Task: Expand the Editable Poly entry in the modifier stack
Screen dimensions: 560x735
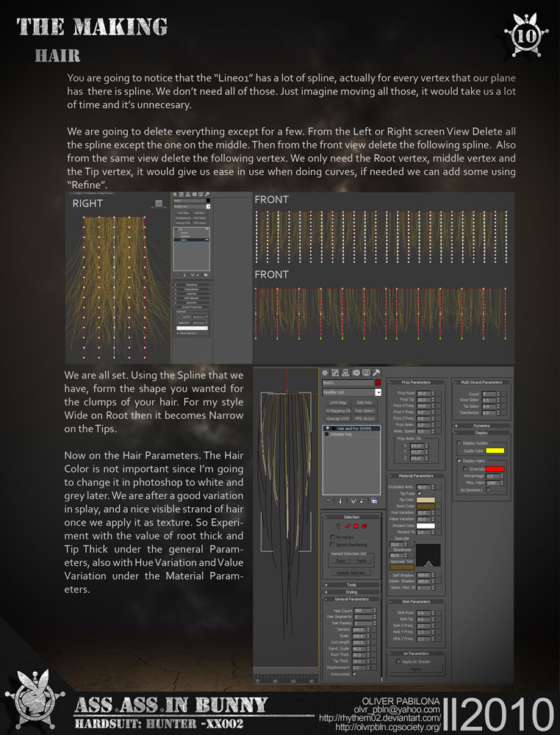Action: click(326, 434)
